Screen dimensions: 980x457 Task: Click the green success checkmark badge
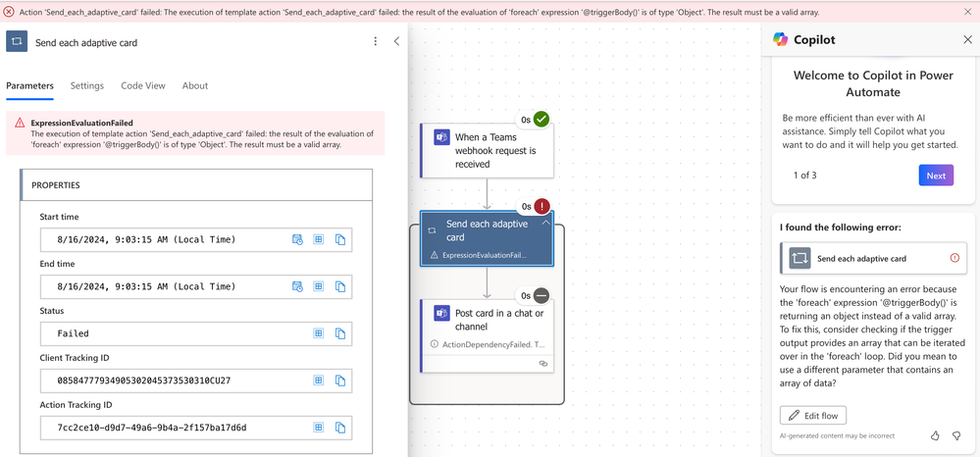click(x=542, y=119)
